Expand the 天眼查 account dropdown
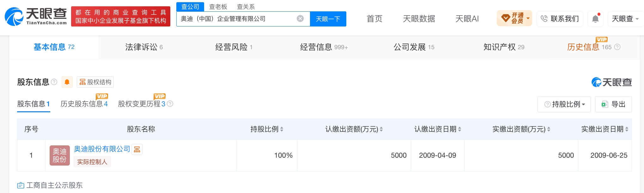Screen dimensions: 644x193 pyautogui.click(x=625, y=19)
